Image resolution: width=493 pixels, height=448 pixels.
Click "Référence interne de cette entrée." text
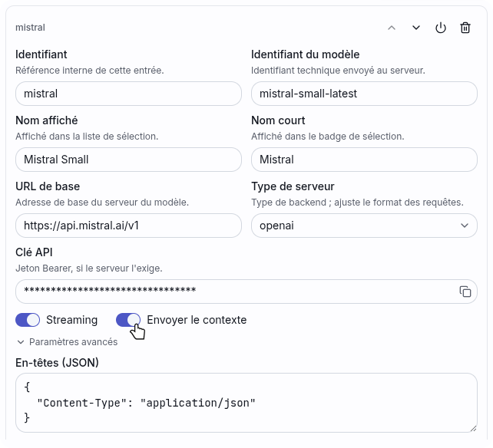(x=90, y=71)
